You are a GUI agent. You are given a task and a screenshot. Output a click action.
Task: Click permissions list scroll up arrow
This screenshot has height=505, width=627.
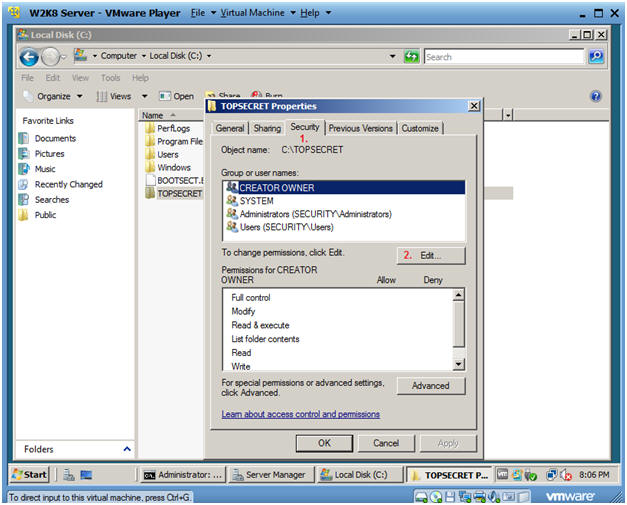(x=459, y=295)
